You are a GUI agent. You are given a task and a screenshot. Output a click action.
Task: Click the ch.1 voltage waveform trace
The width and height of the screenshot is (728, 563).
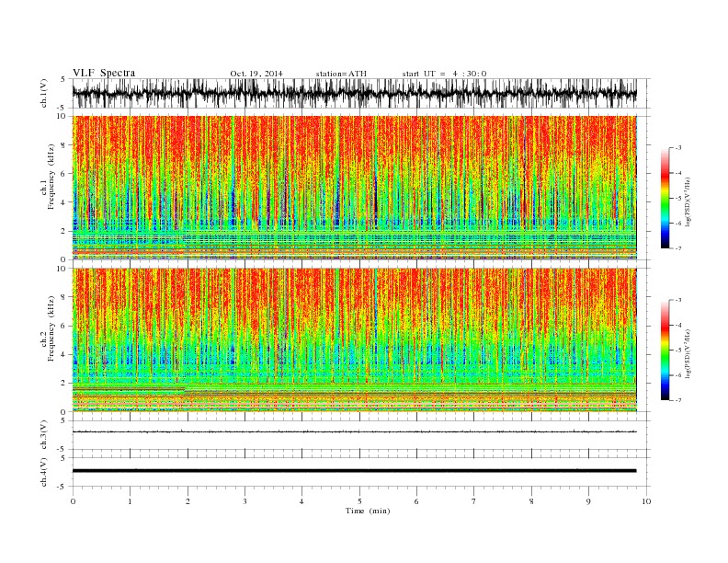tap(354, 93)
